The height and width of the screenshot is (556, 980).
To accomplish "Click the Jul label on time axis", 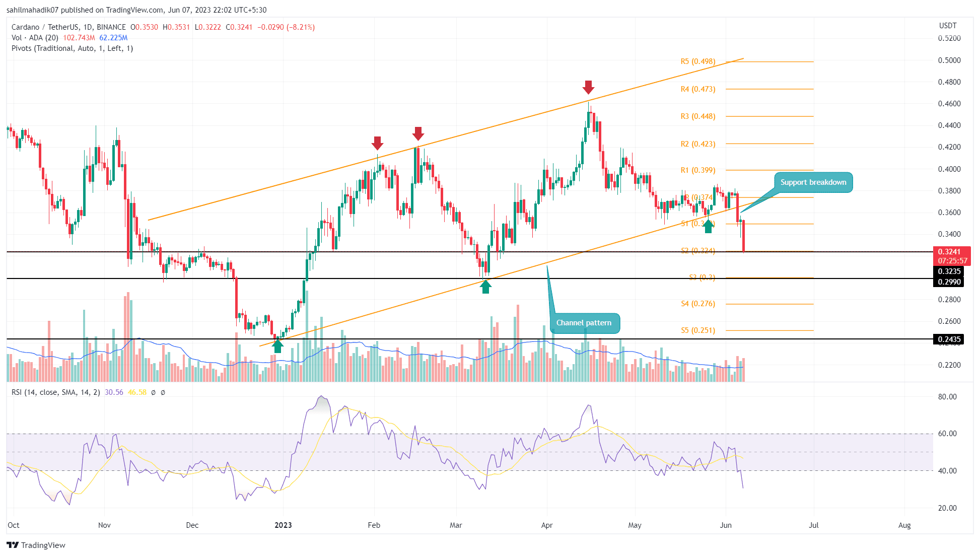I will pos(814,525).
